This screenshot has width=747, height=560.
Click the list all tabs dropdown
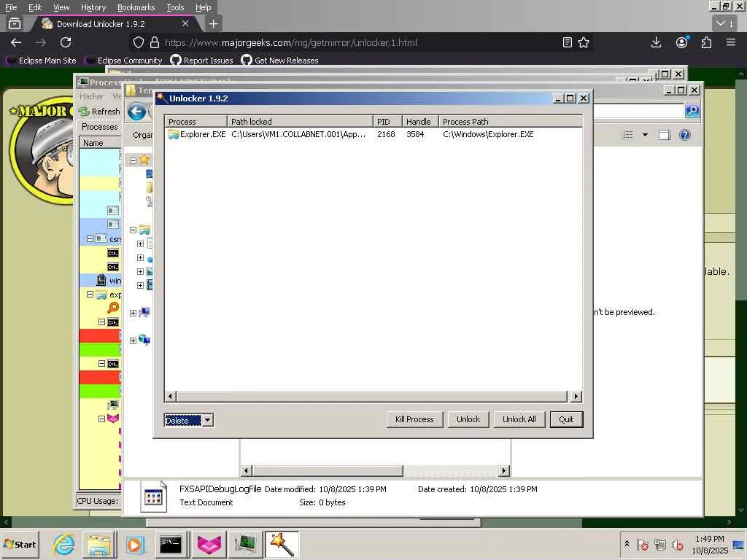click(x=725, y=23)
